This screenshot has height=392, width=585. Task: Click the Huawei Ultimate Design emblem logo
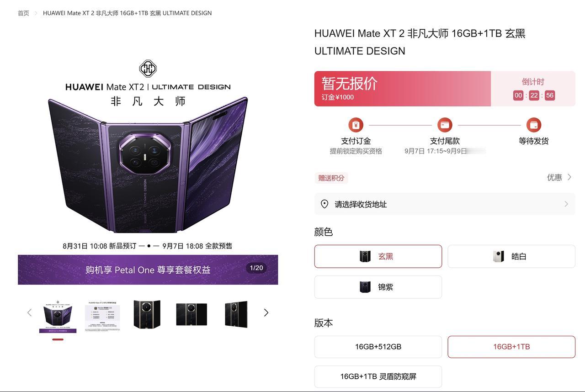148,69
